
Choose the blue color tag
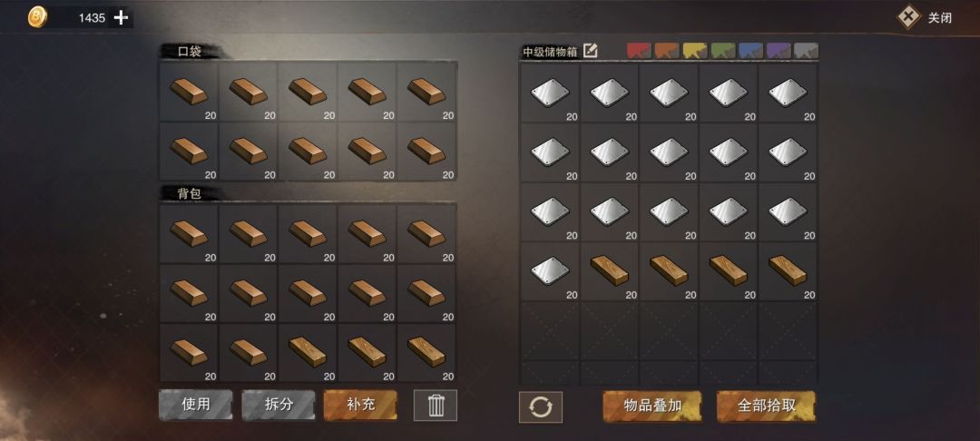tap(750, 51)
